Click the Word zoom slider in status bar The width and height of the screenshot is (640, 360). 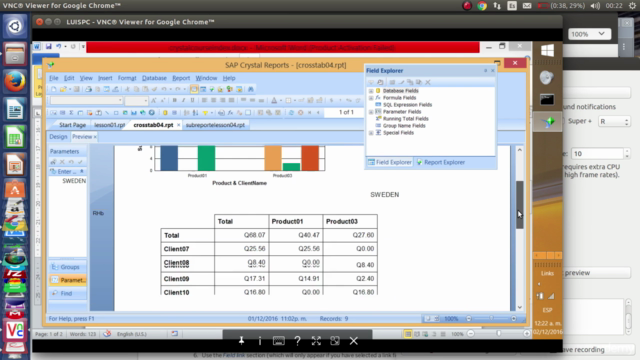(x=498, y=334)
